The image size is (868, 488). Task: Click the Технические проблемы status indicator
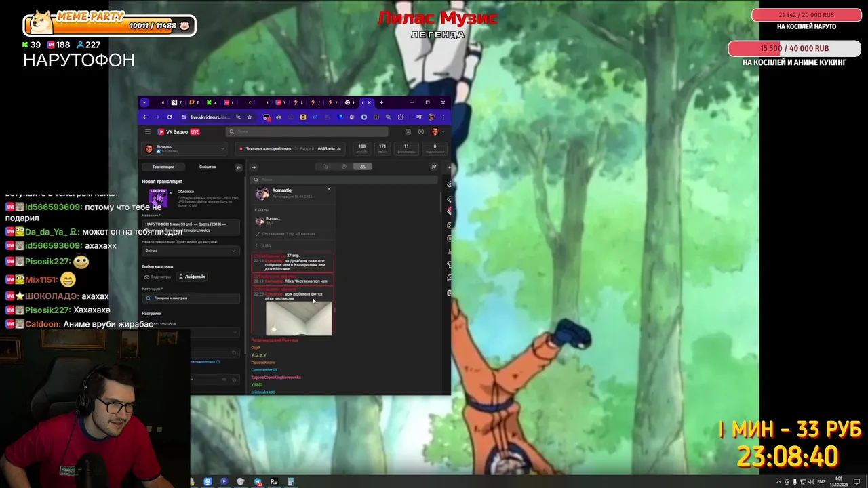(264, 148)
